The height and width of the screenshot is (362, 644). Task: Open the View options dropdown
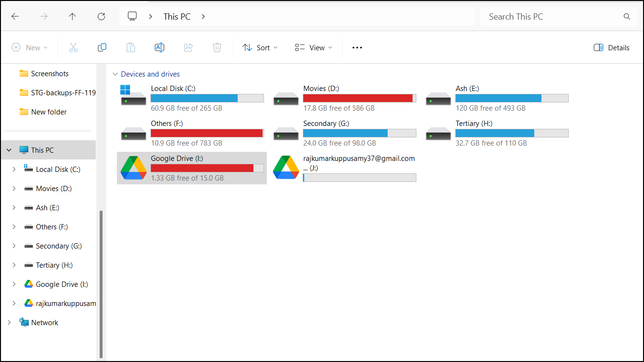click(x=313, y=47)
